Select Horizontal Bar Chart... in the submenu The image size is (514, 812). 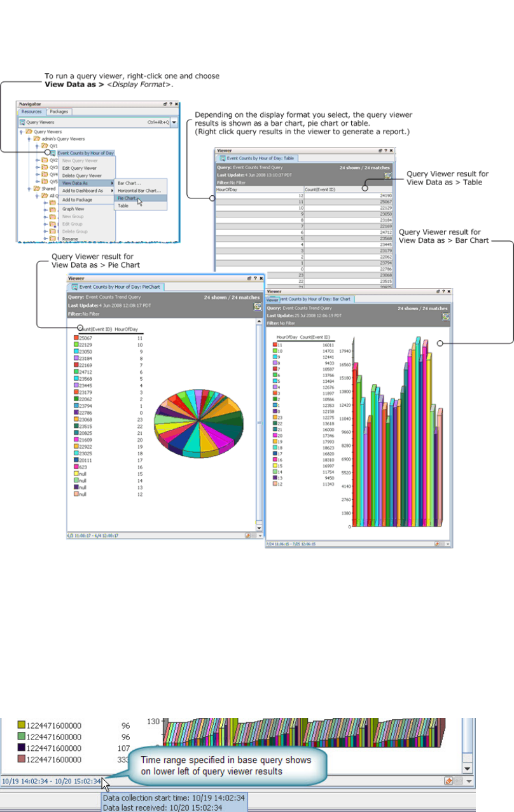[139, 191]
